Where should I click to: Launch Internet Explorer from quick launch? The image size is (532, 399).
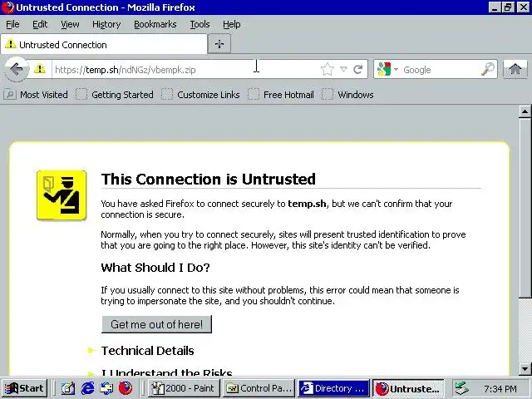(87, 388)
